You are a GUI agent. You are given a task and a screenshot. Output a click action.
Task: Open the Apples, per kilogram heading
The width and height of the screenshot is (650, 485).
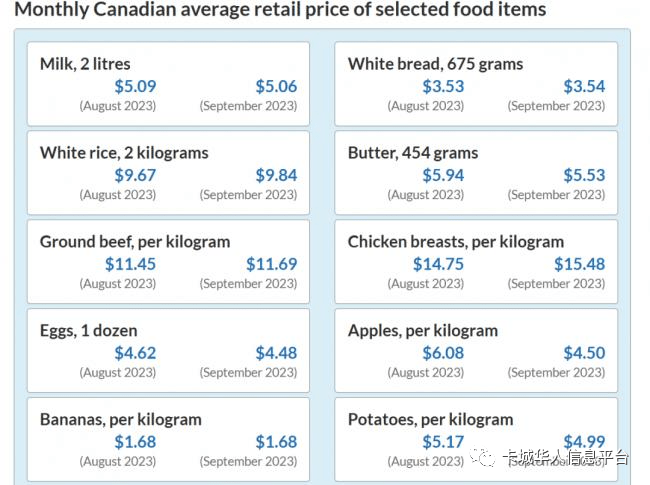pos(423,331)
